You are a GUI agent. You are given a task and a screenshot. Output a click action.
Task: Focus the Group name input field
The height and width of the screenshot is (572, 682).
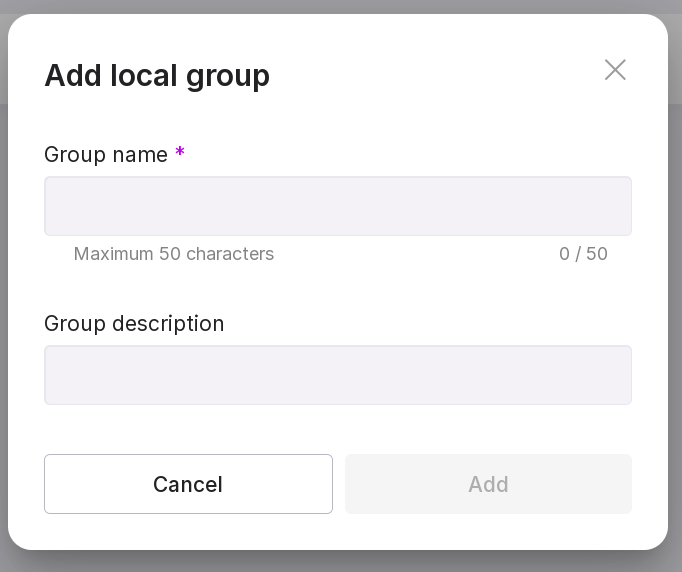pyautogui.click(x=337, y=206)
